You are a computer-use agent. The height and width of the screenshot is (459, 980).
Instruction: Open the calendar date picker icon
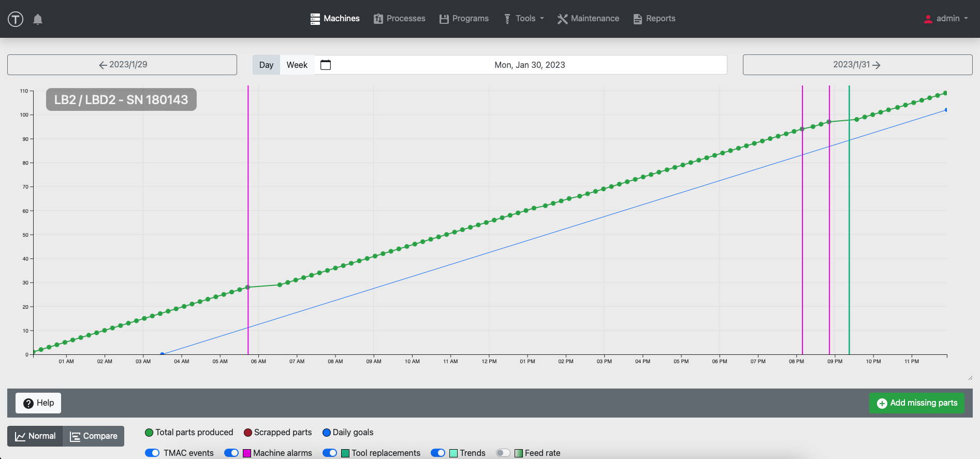pos(326,65)
